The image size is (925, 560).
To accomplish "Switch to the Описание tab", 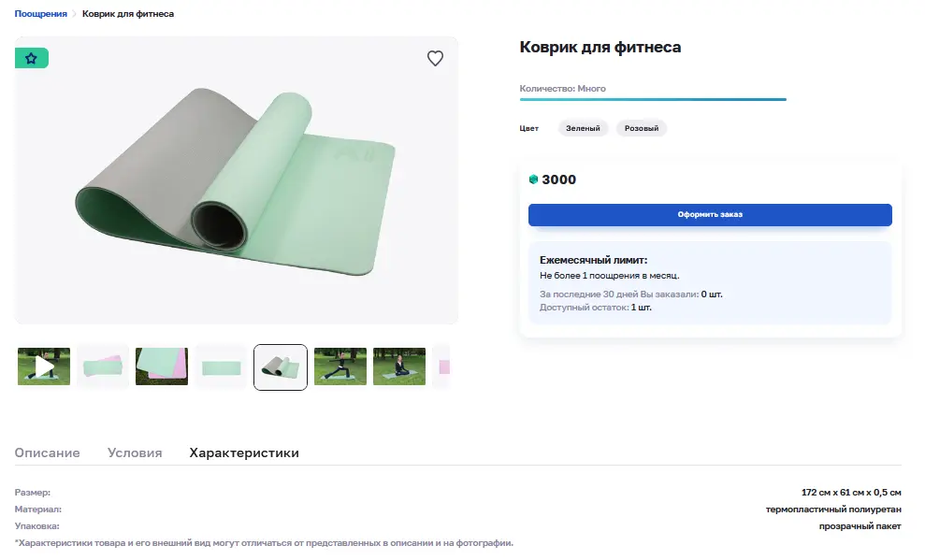I will [x=47, y=452].
